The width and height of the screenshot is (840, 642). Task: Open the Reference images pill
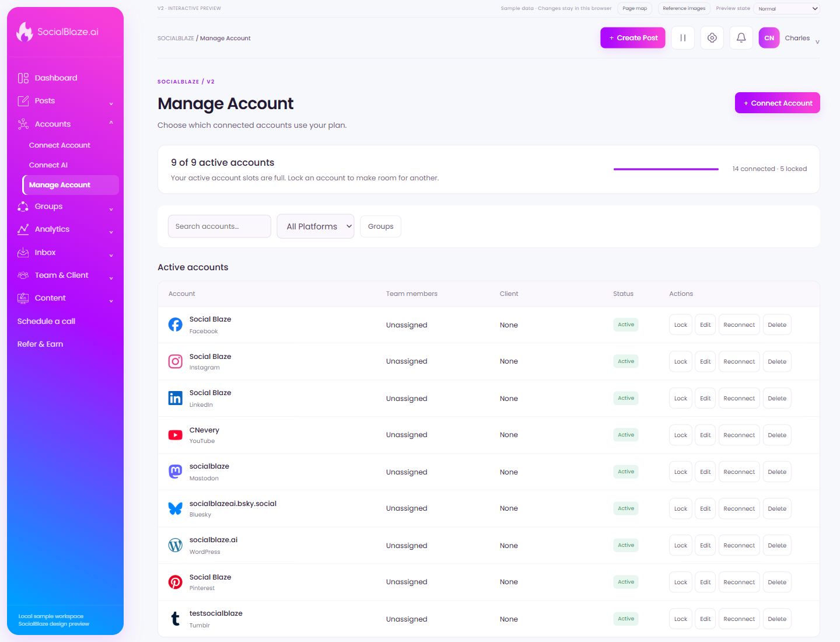click(x=684, y=8)
